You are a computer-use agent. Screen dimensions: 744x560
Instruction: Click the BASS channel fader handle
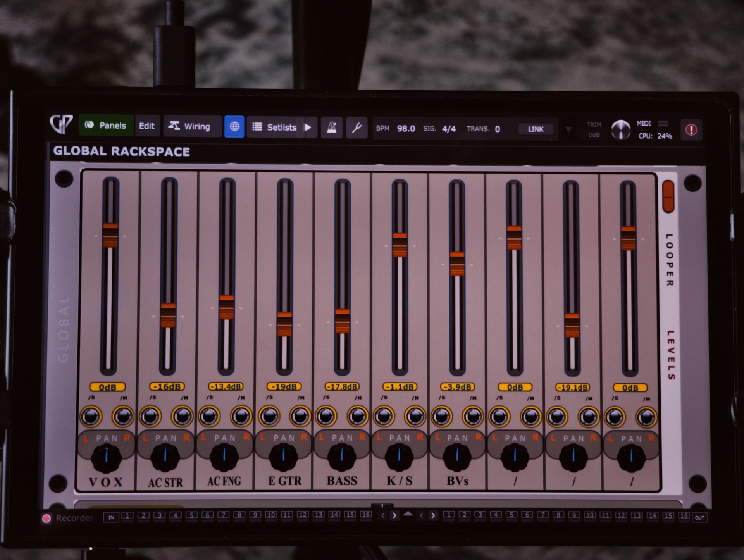coord(342,321)
